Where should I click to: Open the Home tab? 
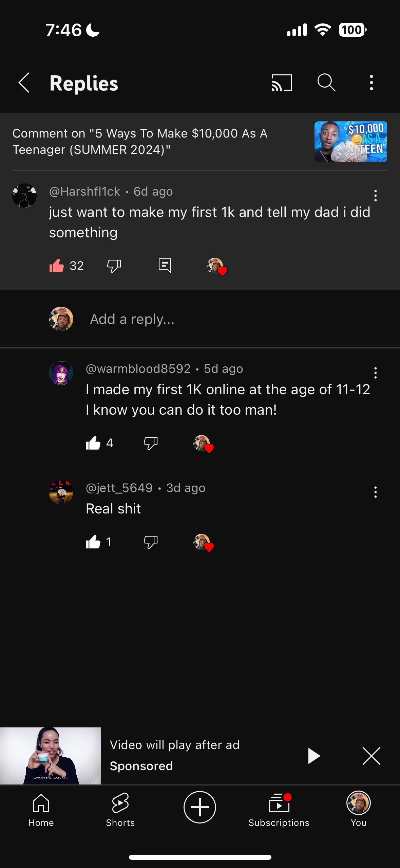pos(41,809)
